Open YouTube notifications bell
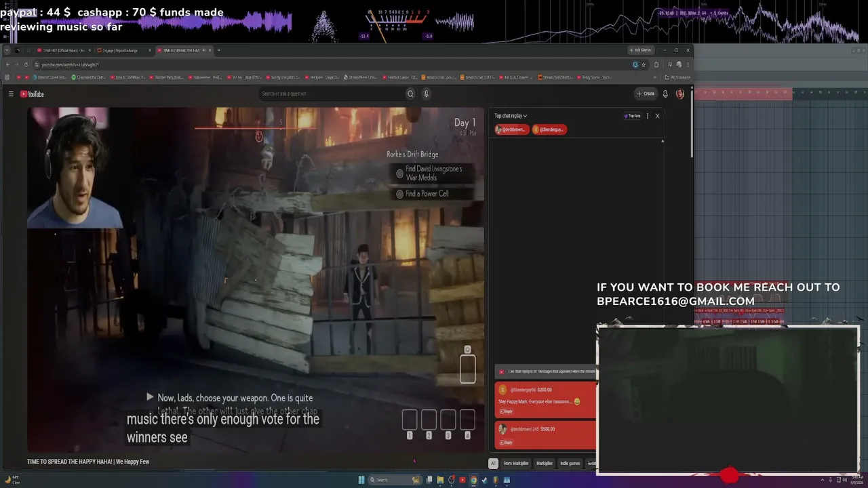This screenshot has width=868, height=488. (x=665, y=94)
